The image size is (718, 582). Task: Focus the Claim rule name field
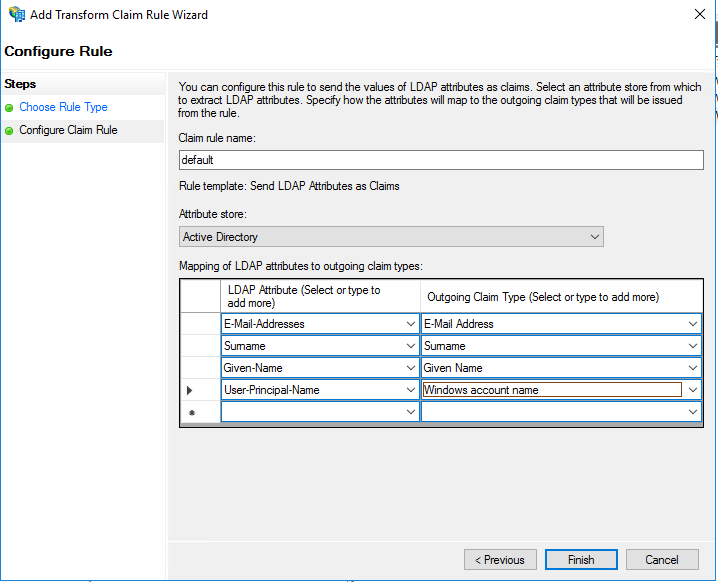pyautogui.click(x=441, y=160)
